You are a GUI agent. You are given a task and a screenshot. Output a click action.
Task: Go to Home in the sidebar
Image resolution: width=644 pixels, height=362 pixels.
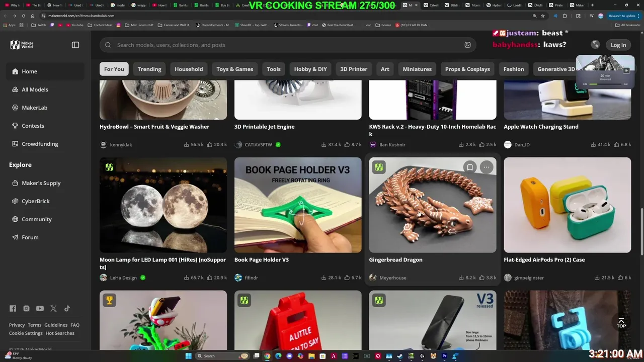(x=45, y=71)
